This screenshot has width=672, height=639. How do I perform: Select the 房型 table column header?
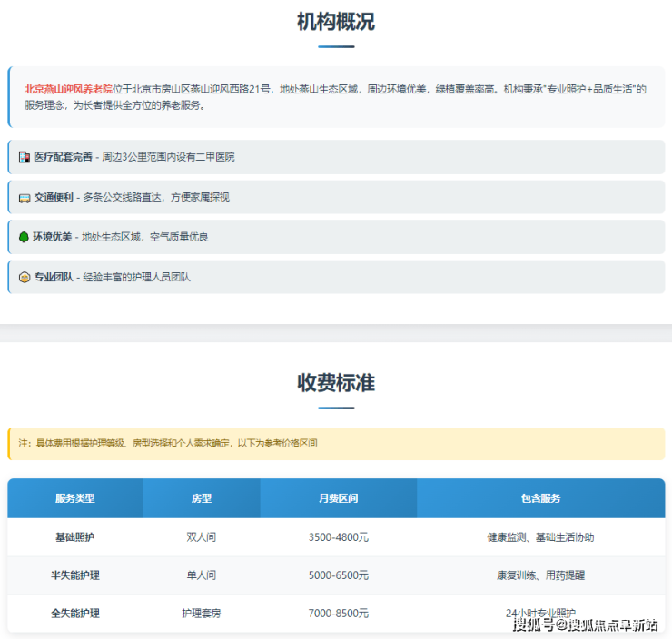pos(201,498)
